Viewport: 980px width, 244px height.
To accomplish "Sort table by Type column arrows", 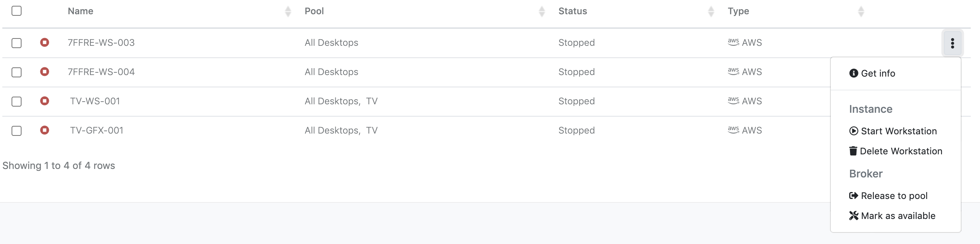I will click(x=861, y=12).
